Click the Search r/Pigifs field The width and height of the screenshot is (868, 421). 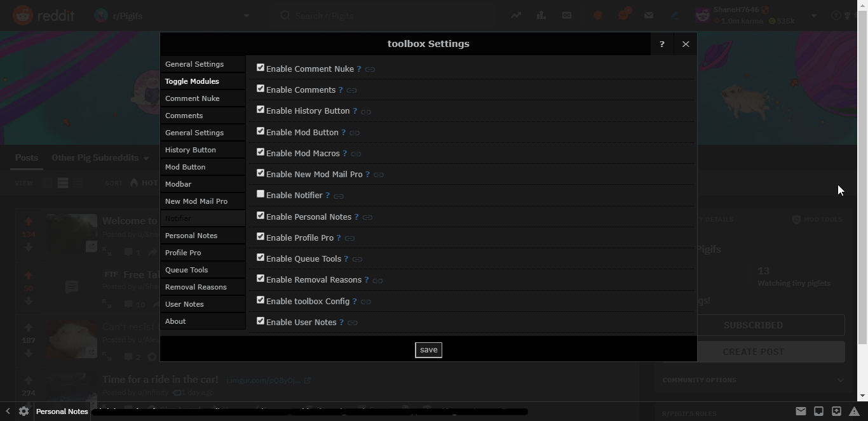click(x=381, y=16)
